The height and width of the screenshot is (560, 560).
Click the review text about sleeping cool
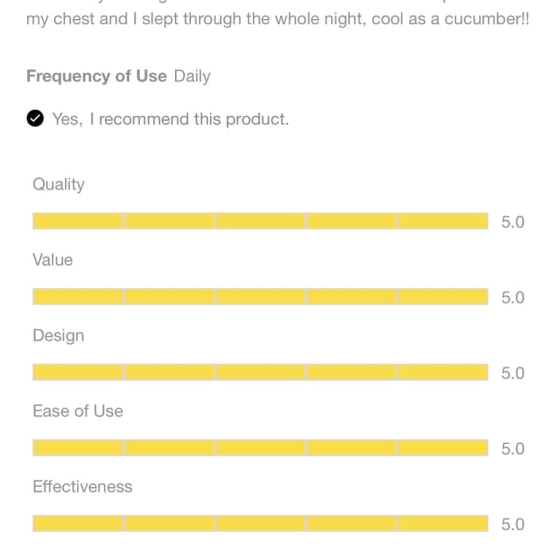click(278, 19)
